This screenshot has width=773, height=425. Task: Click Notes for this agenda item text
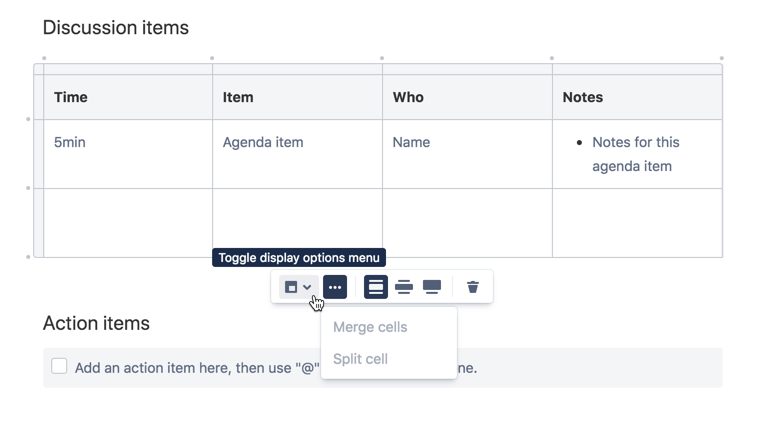coord(635,154)
